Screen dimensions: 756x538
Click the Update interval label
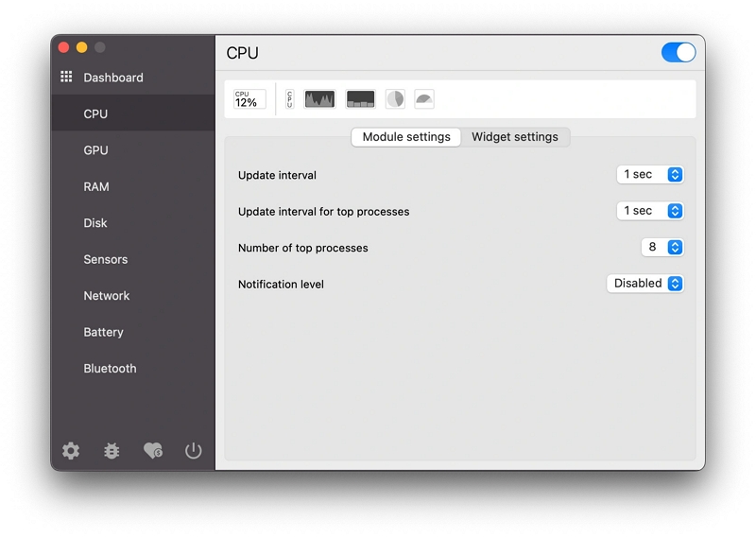[277, 175]
